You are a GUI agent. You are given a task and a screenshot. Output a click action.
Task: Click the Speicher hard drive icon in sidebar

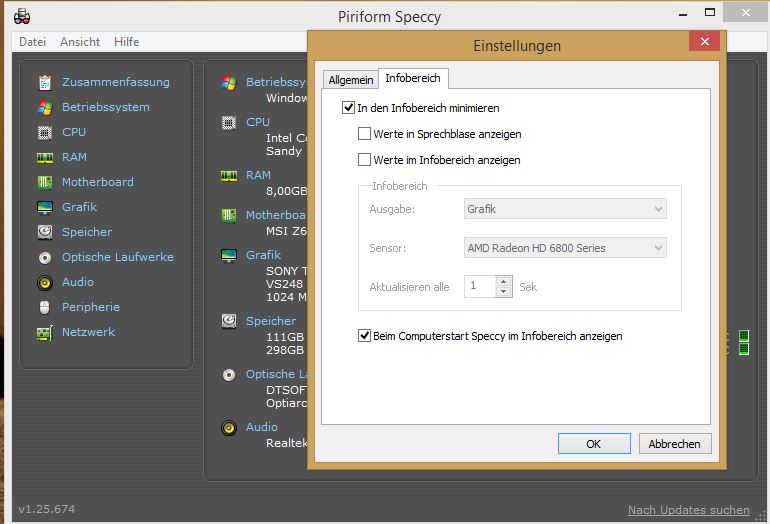point(45,232)
